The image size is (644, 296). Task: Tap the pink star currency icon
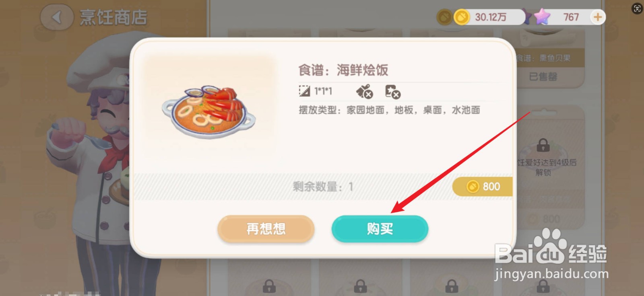tap(542, 17)
